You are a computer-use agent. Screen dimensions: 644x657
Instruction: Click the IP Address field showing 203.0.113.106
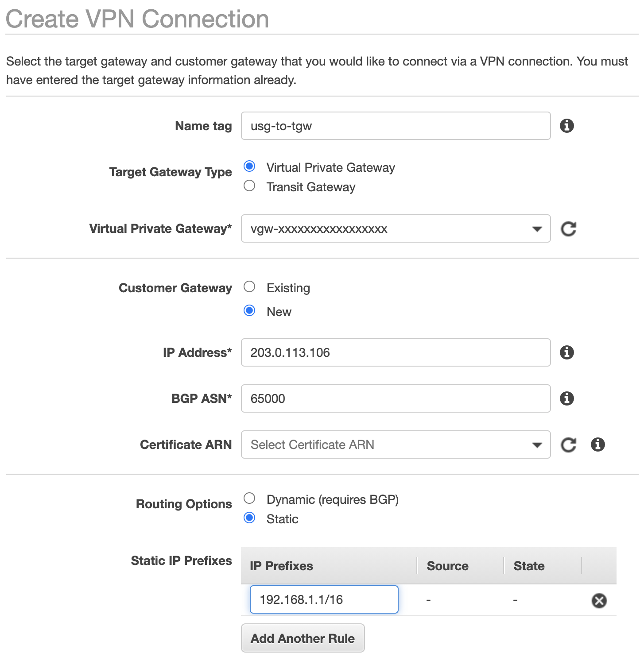[396, 352]
